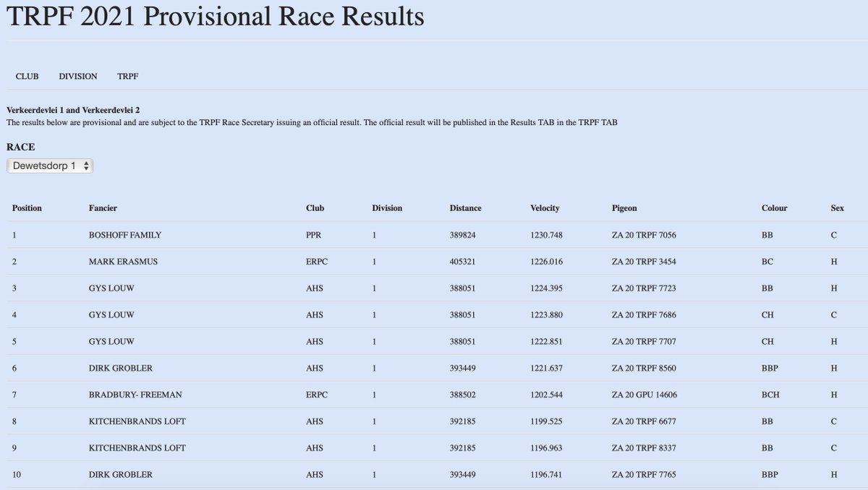Click the Velocity column header
The width and height of the screenshot is (868, 490).
click(x=545, y=208)
